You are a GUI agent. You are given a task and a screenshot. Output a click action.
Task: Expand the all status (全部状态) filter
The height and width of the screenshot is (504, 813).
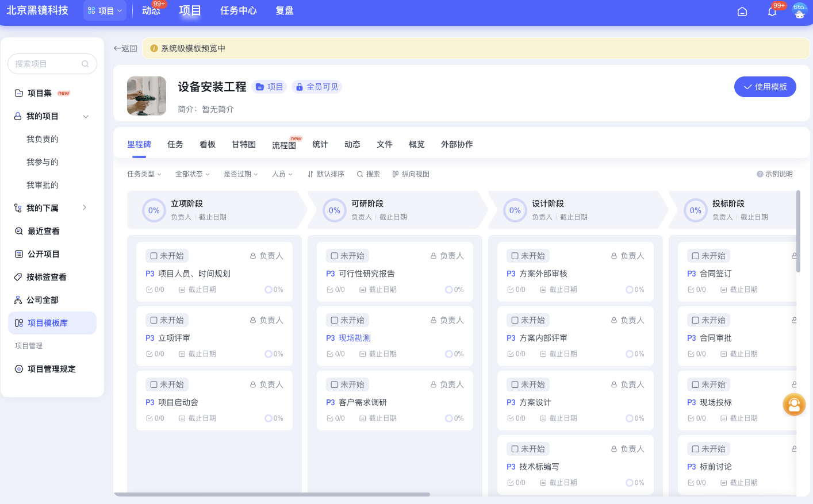192,174
